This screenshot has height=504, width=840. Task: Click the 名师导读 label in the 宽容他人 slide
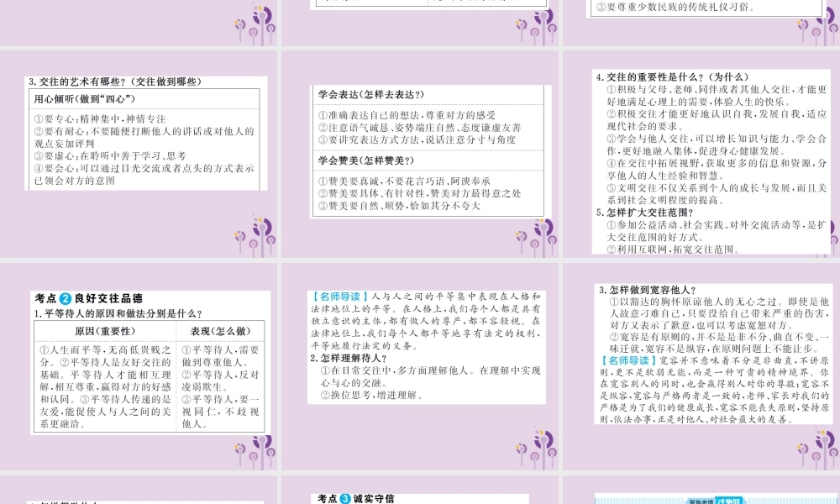pos(627,361)
